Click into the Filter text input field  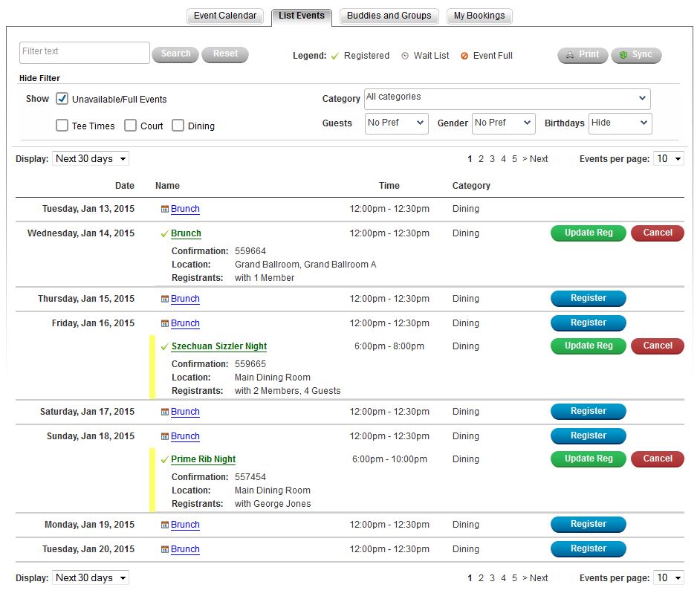pos(84,52)
